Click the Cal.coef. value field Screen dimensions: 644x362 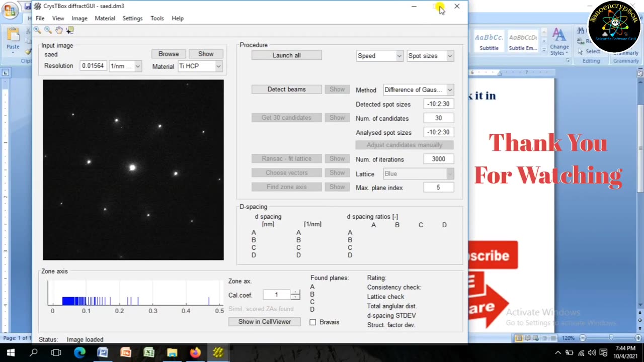point(276,295)
